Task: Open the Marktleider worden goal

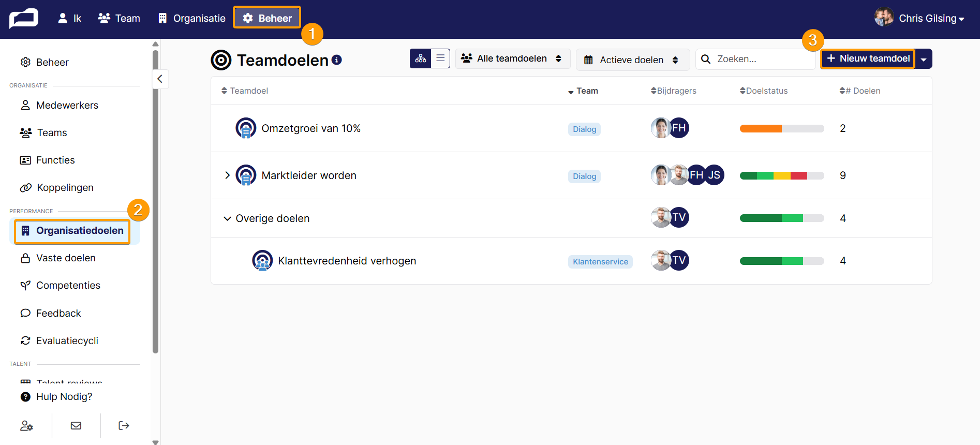Action: pos(309,175)
